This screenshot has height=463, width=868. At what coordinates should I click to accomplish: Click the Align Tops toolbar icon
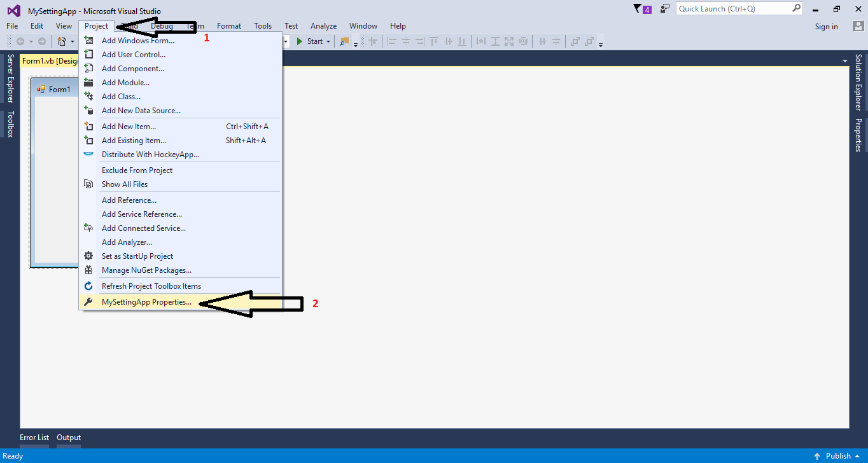tap(434, 41)
